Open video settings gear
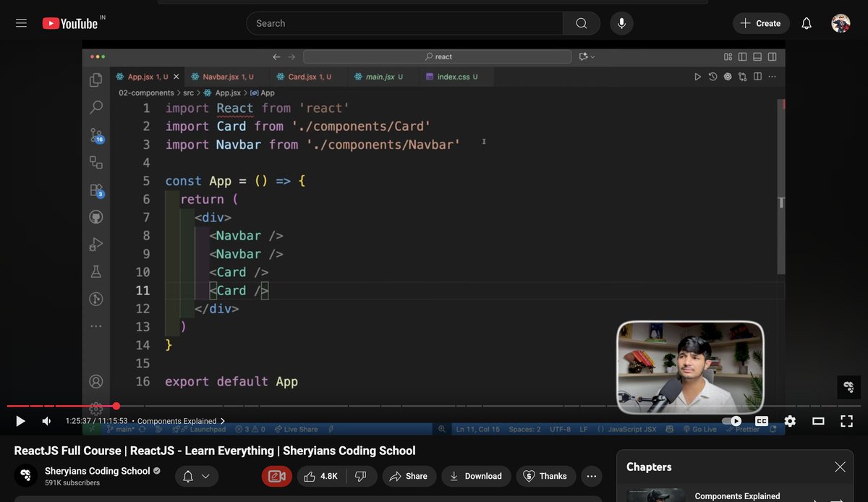The width and height of the screenshot is (868, 502). pos(790,421)
